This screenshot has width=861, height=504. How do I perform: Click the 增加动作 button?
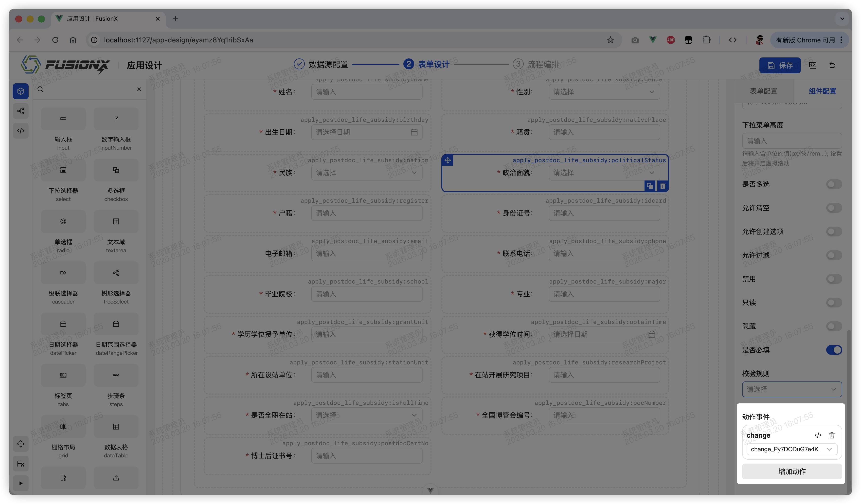[x=792, y=471]
